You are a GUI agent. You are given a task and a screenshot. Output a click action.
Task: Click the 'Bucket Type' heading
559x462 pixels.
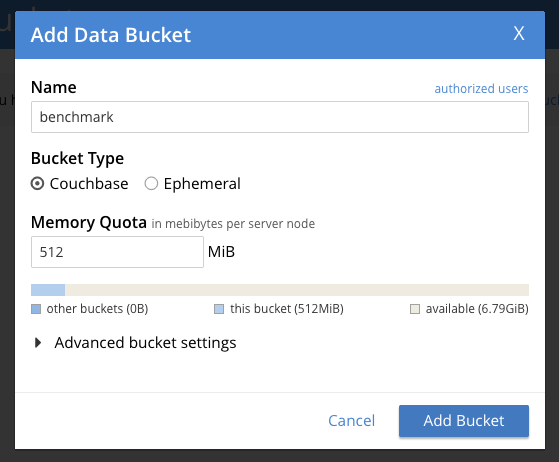[x=77, y=159]
